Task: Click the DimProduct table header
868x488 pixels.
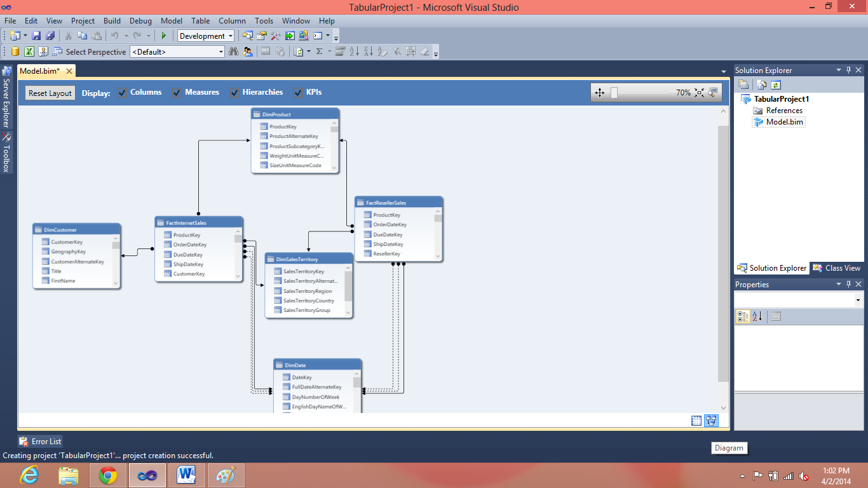Action: (x=295, y=114)
